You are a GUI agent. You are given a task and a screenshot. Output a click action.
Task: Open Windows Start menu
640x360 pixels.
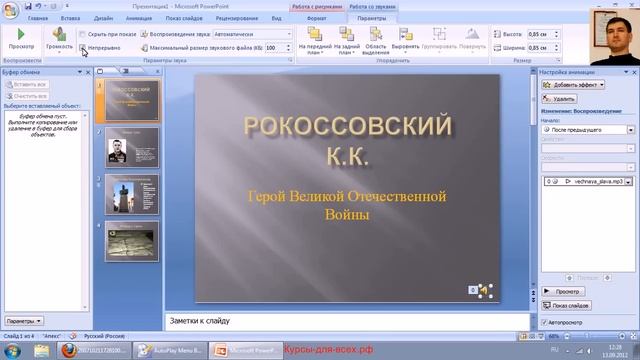12,351
